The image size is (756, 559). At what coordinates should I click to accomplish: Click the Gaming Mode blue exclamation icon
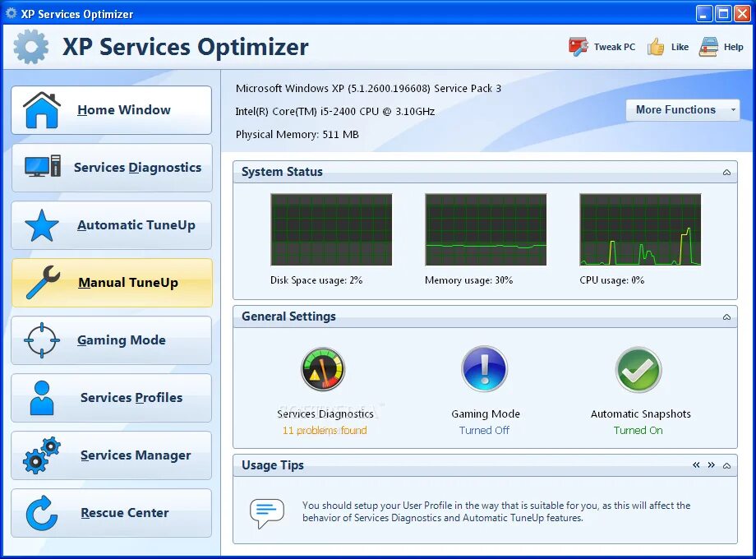485,369
